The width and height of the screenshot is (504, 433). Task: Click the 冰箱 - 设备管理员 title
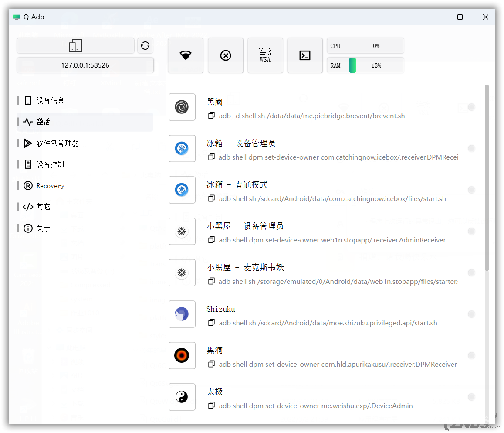pos(241,143)
